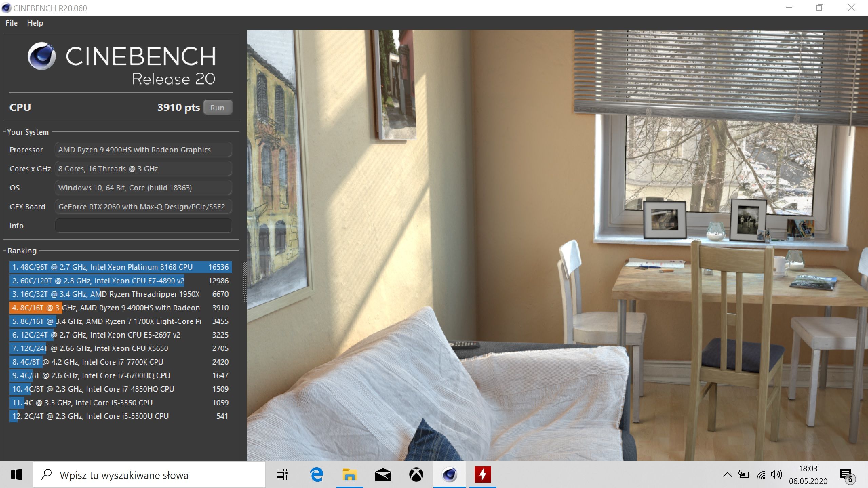
Task: Minimize the Cinebench window
Action: click(x=789, y=8)
